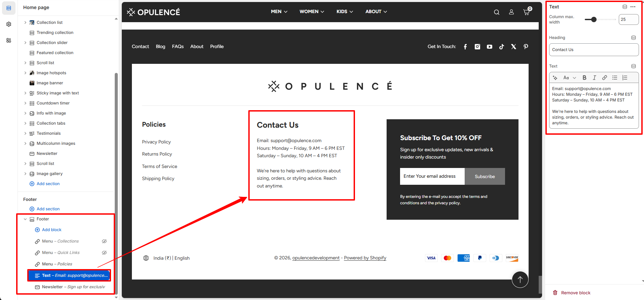Open the Apps icon in left rail
Image resolution: width=644 pixels, height=300 pixels.
(9, 40)
